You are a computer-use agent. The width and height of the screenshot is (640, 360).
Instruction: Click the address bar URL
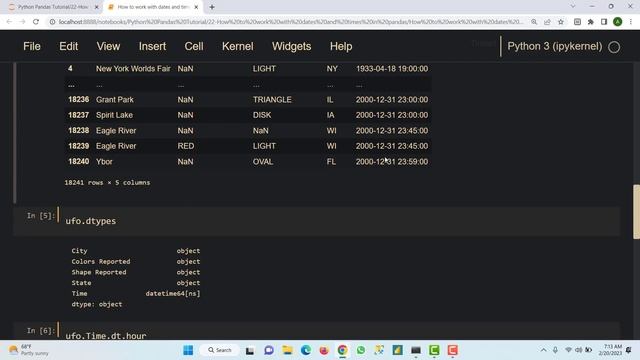coord(290,22)
